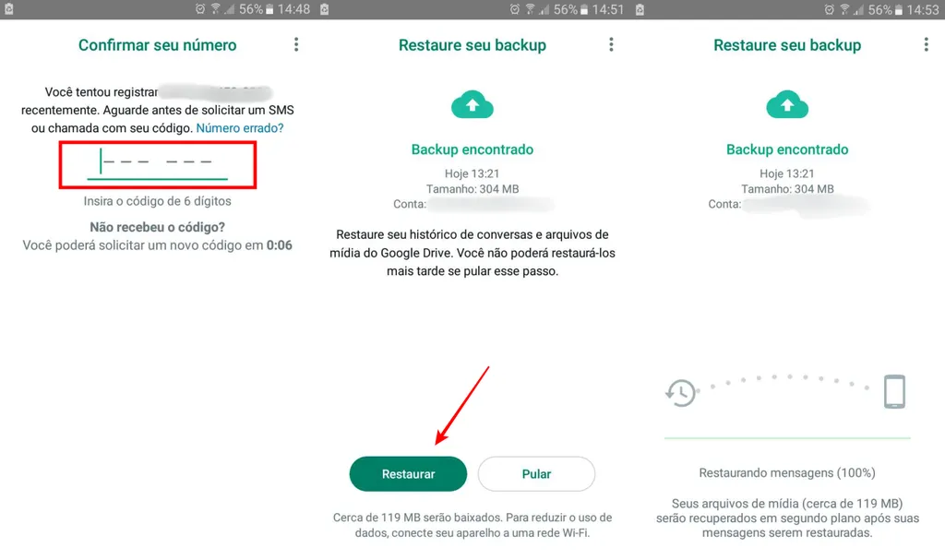Tap the Confirmar seu número title

(x=157, y=45)
